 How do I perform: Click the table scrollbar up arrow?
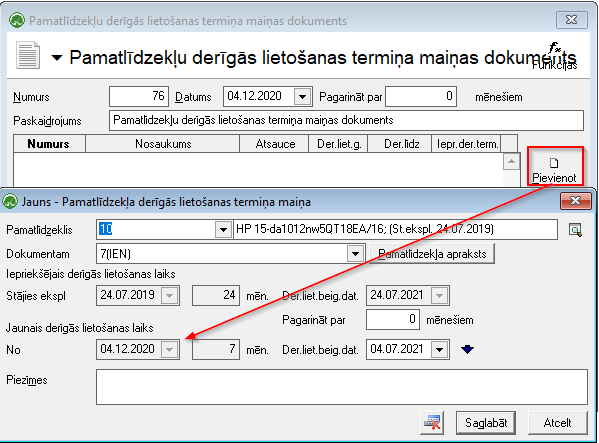pyautogui.click(x=511, y=162)
